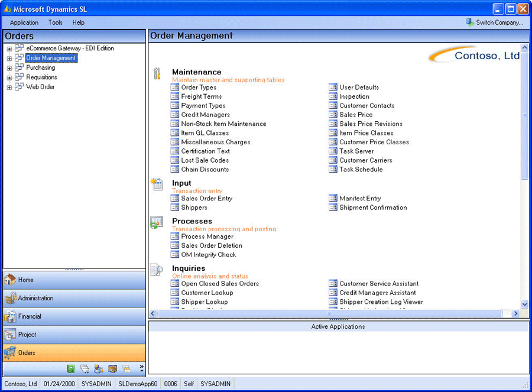Expand the Web Order tree node

pyautogui.click(x=9, y=88)
